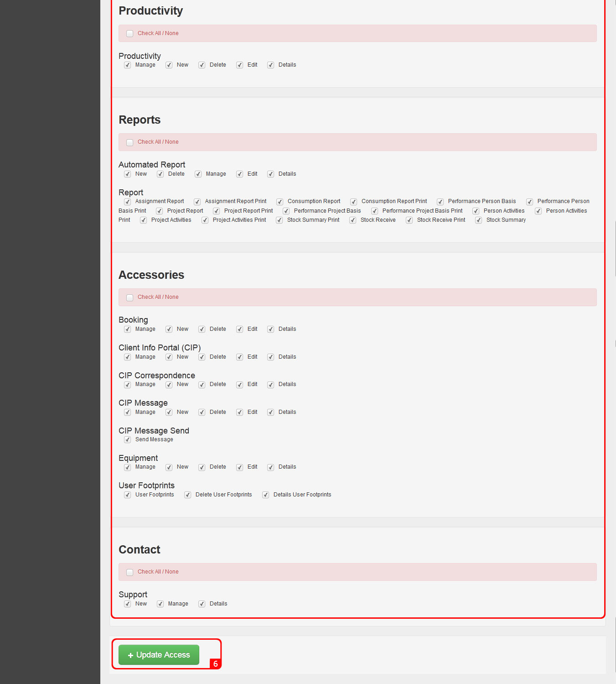Viewport: 616px width, 684px height.
Task: Disable Assignment Report Print permission
Action: [x=197, y=202]
